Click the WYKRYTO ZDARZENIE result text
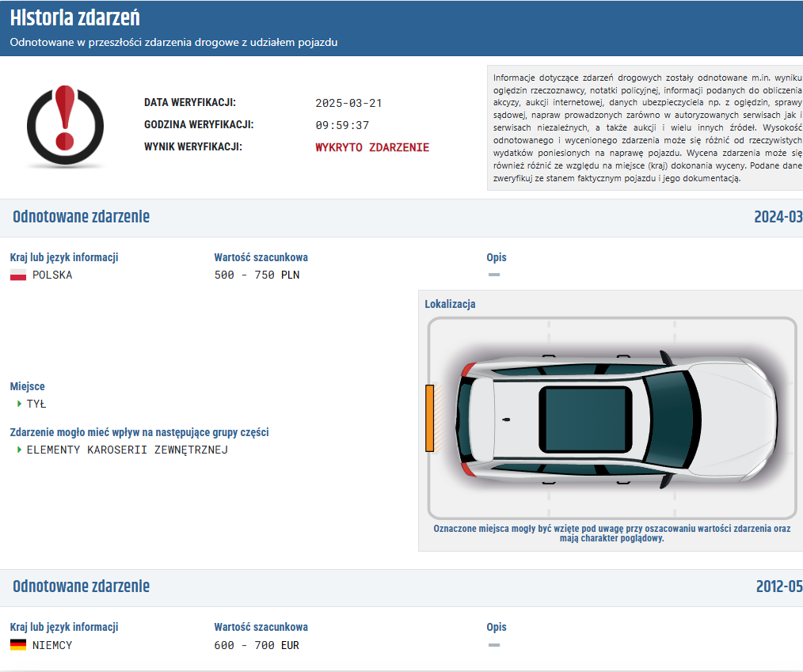Screen dimensions: 803x672 372,147
